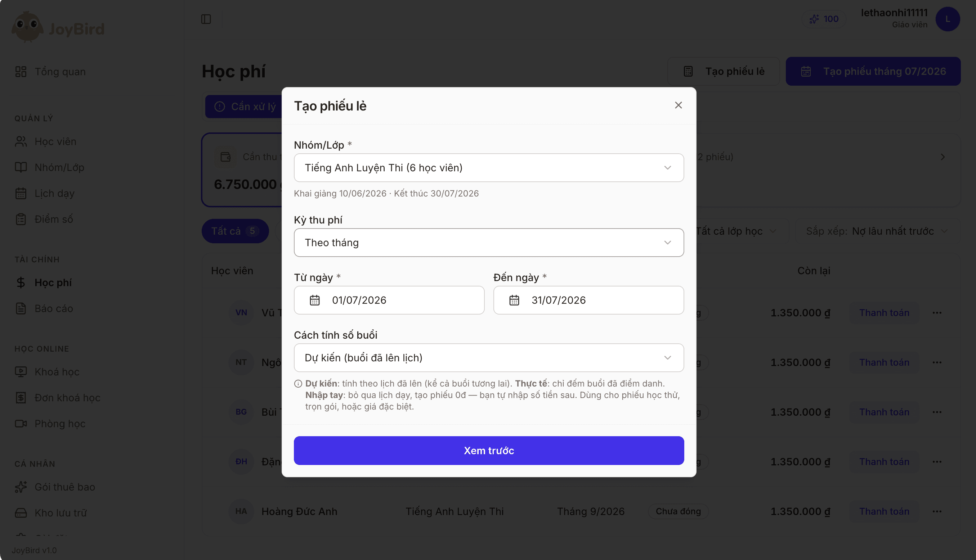976x560 pixels.
Task: Click the JoyBird owl logo
Action: tap(27, 27)
